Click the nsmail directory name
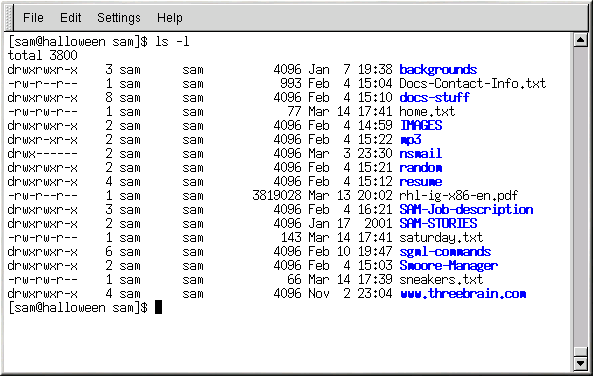Viewport: 593px width, 376px height. point(421,154)
